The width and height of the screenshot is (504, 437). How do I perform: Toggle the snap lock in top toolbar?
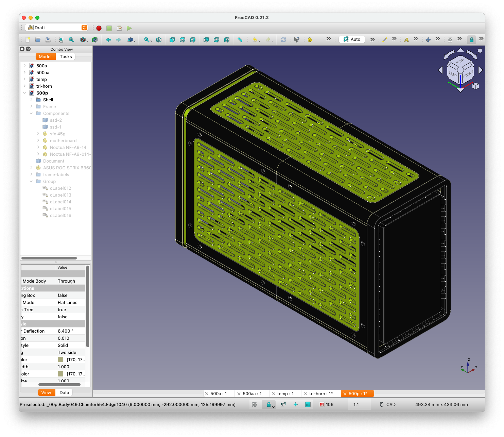(x=472, y=40)
